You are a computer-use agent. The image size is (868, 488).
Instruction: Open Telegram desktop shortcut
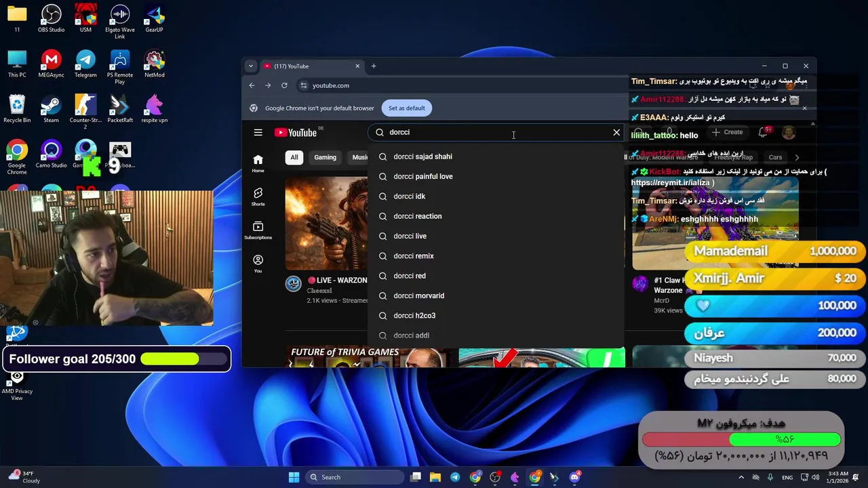tap(85, 64)
